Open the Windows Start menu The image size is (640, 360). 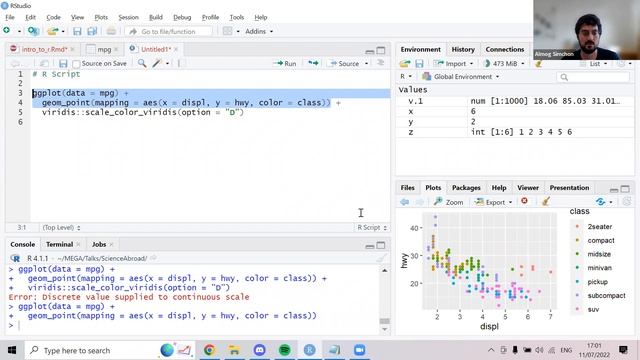point(12,350)
